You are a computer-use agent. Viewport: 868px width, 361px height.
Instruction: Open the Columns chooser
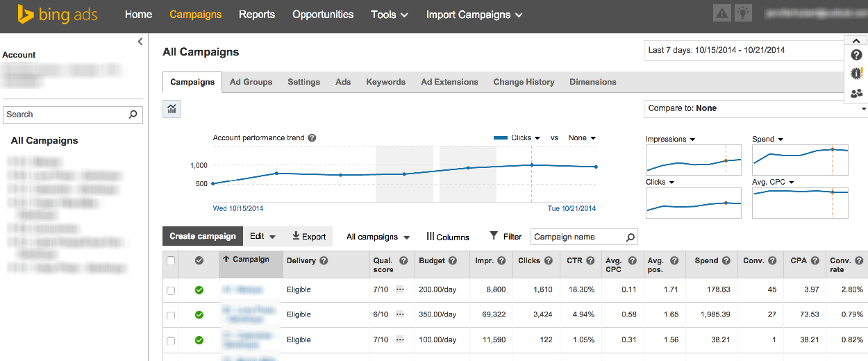coord(448,237)
